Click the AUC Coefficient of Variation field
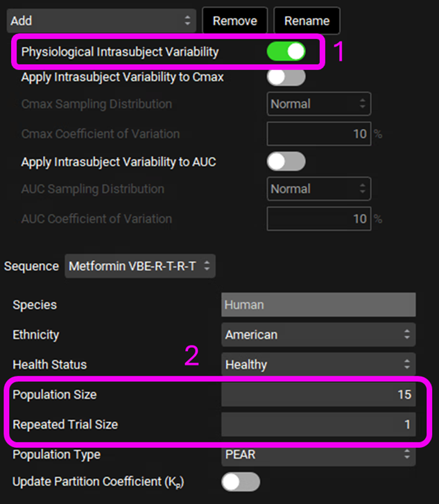Image resolution: width=439 pixels, height=504 pixels. pyautogui.click(x=318, y=219)
